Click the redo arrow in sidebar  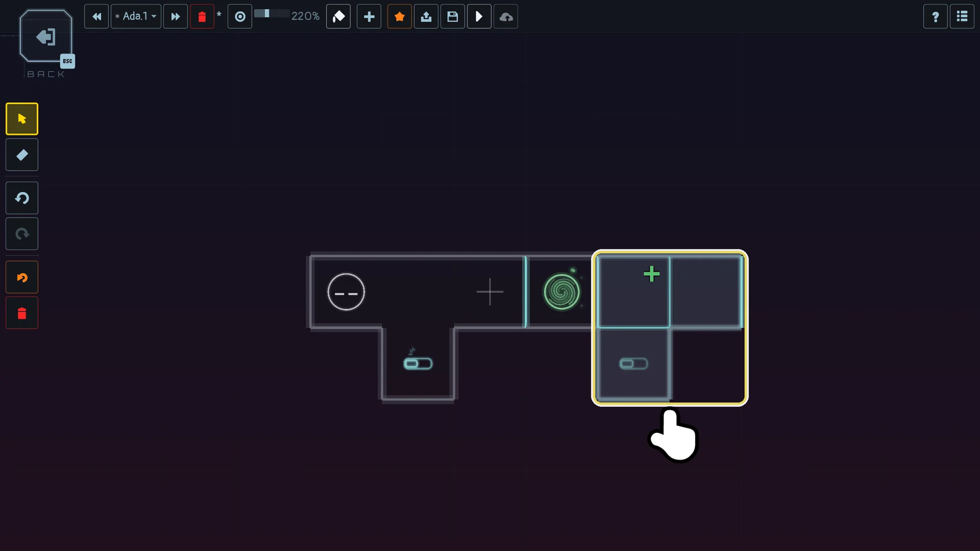point(22,234)
